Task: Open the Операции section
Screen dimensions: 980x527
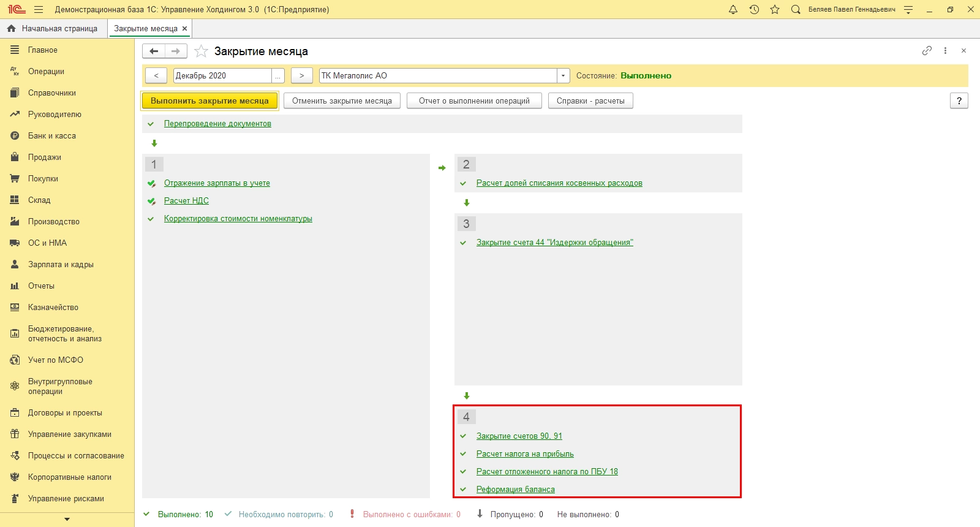Action: pyautogui.click(x=46, y=72)
